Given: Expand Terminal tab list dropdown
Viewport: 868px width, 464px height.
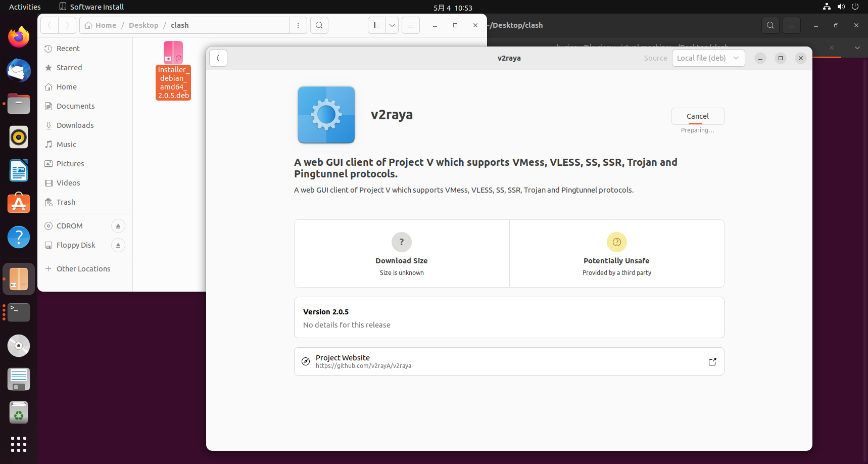Looking at the screenshot, I should click(x=857, y=48).
